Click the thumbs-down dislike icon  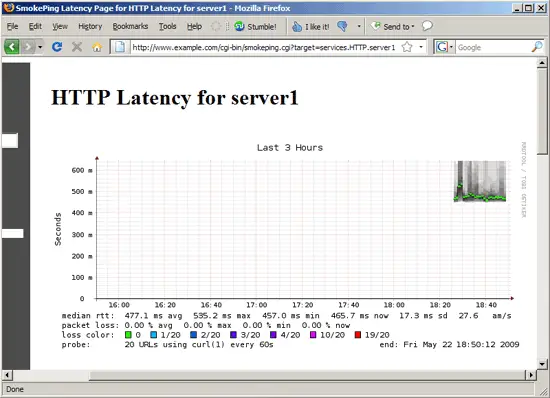pyautogui.click(x=342, y=26)
